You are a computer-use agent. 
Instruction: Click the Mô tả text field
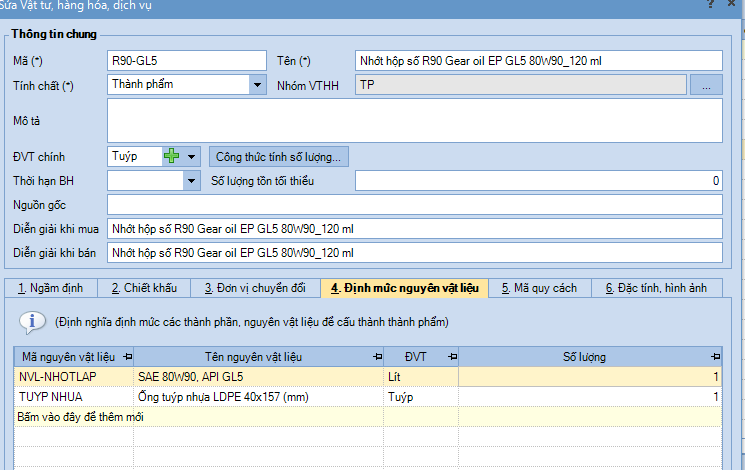pyautogui.click(x=414, y=120)
